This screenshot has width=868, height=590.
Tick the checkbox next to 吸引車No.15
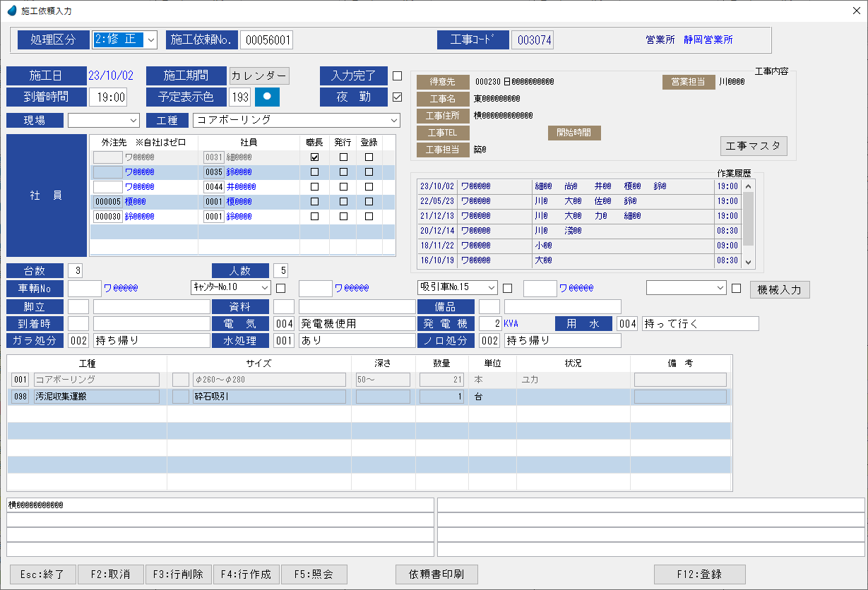pos(507,288)
